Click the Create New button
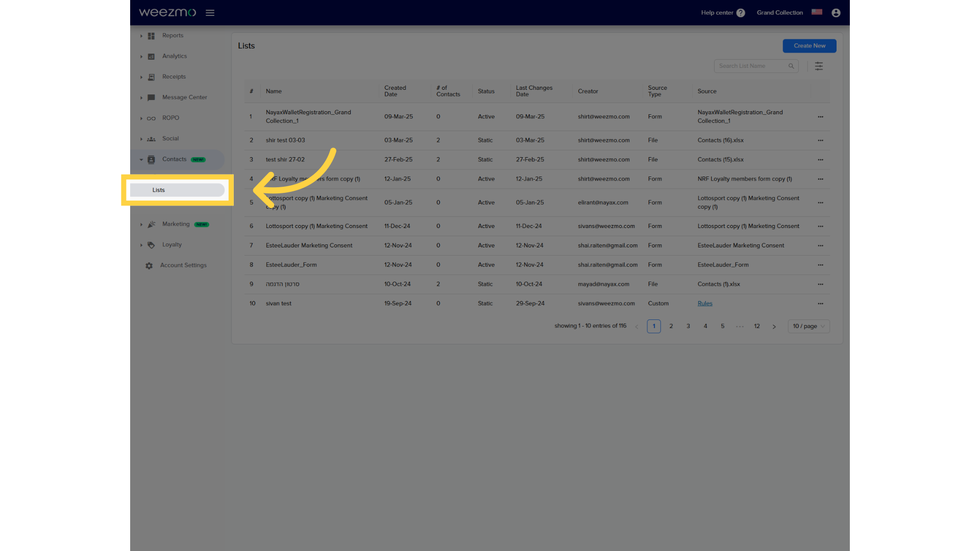This screenshot has width=980, height=551. tap(809, 46)
